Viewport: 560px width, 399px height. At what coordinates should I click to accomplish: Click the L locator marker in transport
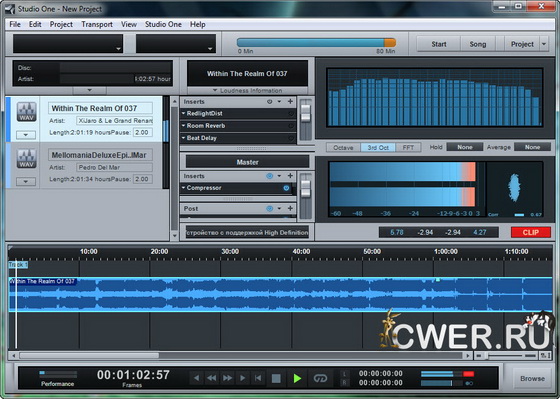345,374
